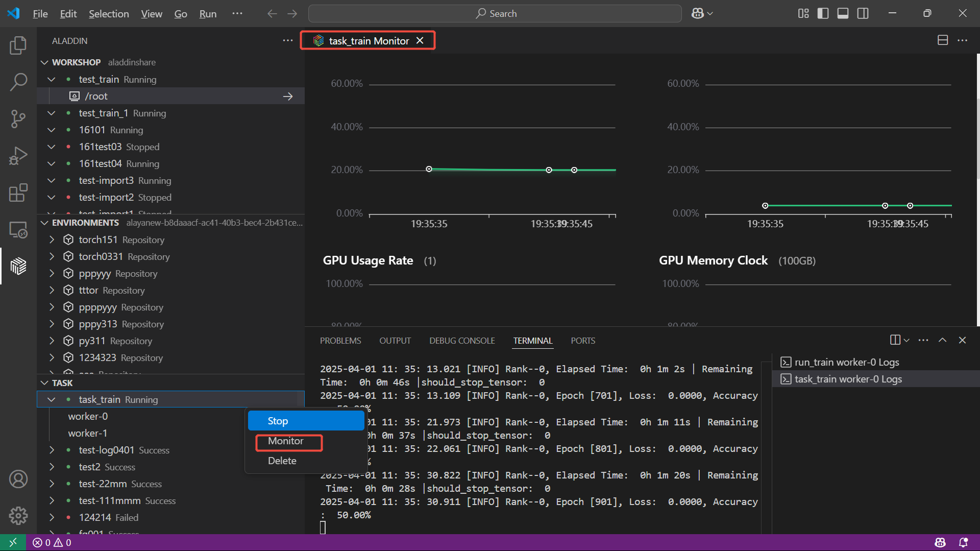Open split terminal dropdown arrow

pyautogui.click(x=906, y=340)
